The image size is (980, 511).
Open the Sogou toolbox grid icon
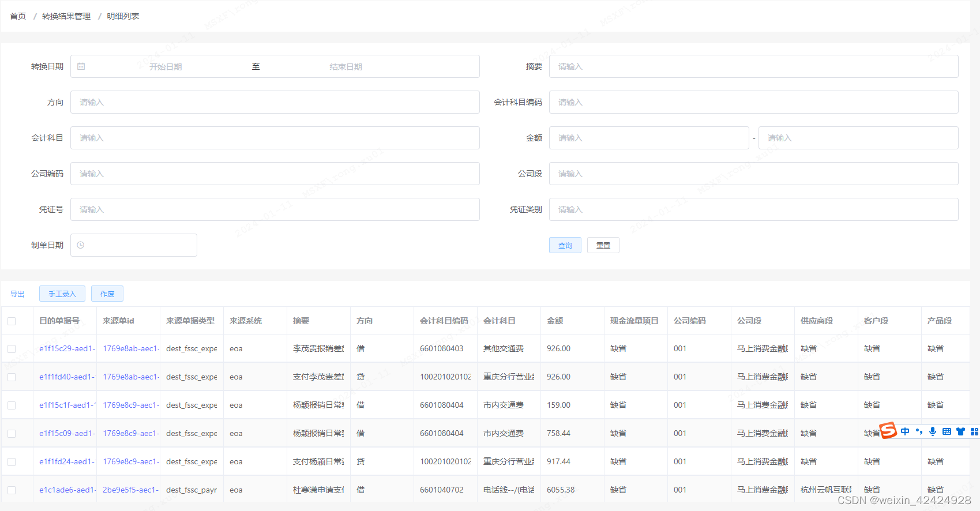974,431
